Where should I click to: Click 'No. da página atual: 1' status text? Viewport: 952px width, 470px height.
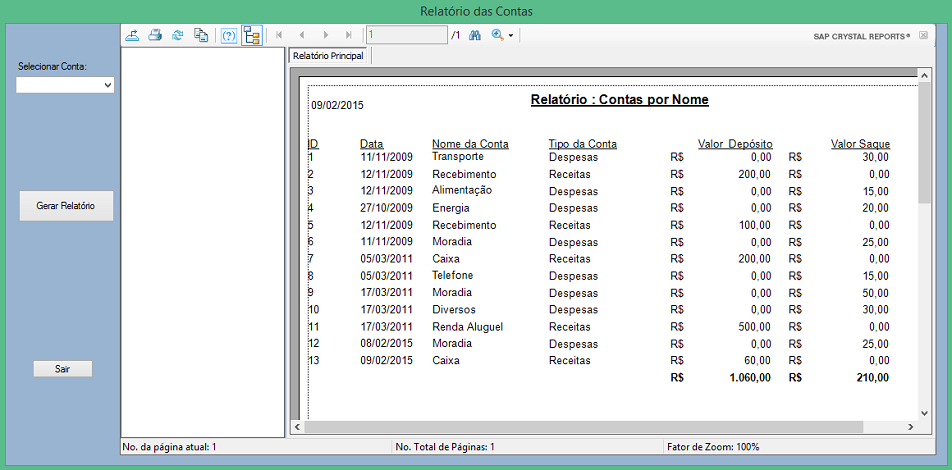(x=169, y=447)
